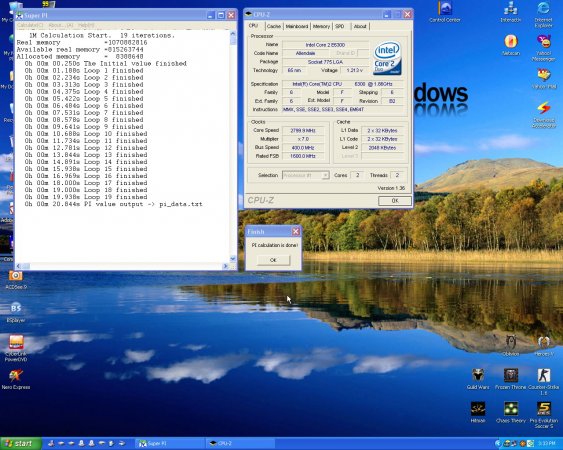The image size is (563, 450).
Task: Click OK in the CPU-Z window
Action: pos(395,200)
